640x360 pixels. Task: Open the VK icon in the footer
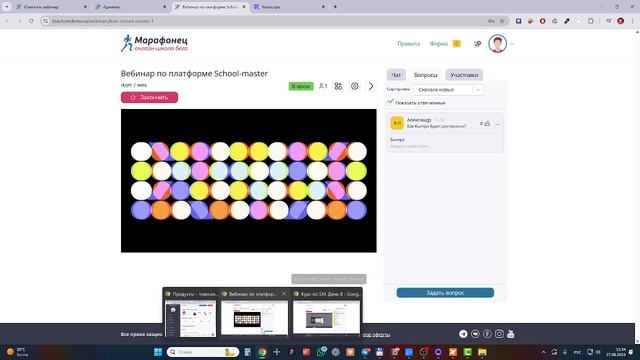tap(475, 334)
